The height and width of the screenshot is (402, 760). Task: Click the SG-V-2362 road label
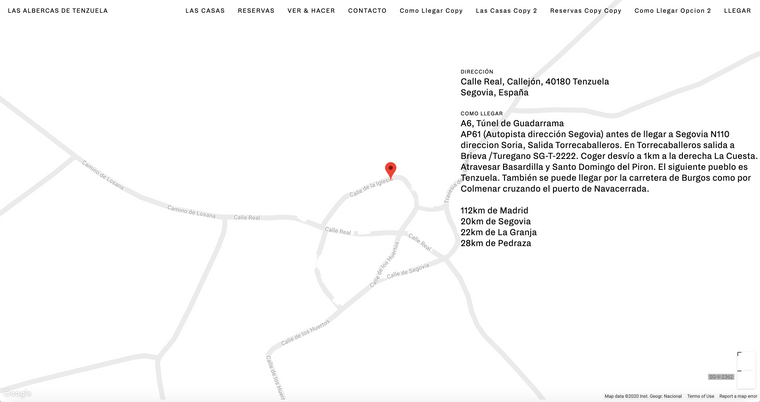click(x=720, y=377)
